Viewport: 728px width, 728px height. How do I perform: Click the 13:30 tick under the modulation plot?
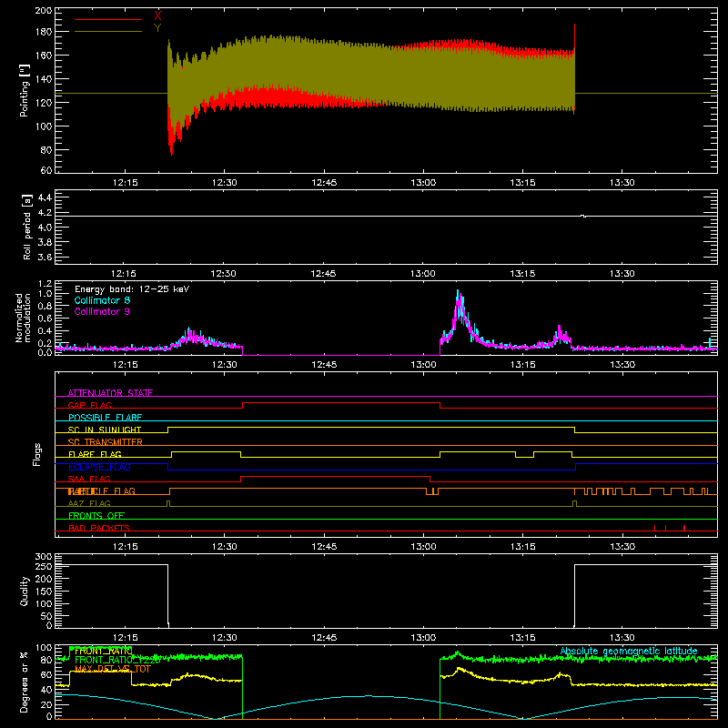[x=622, y=365]
